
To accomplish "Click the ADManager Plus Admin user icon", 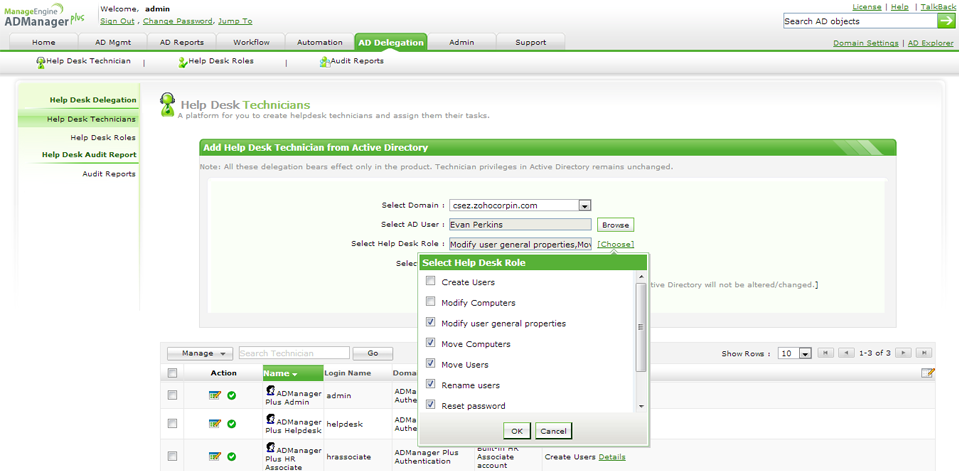I will 270,390.
